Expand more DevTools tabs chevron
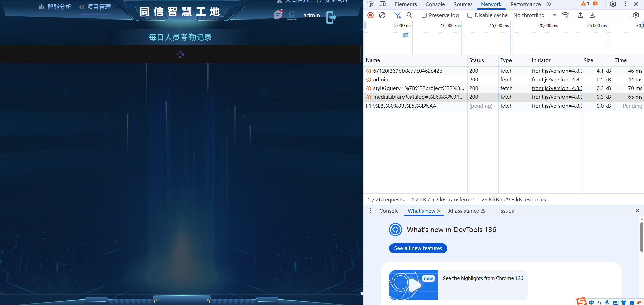Screen dimensions: 644x305 (549, 4)
